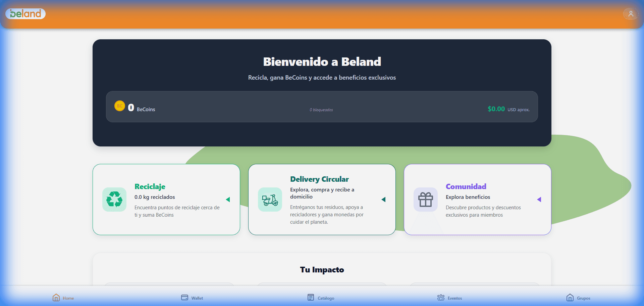644x306 pixels.
Task: Open the user profile icon top right
Action: click(x=631, y=14)
